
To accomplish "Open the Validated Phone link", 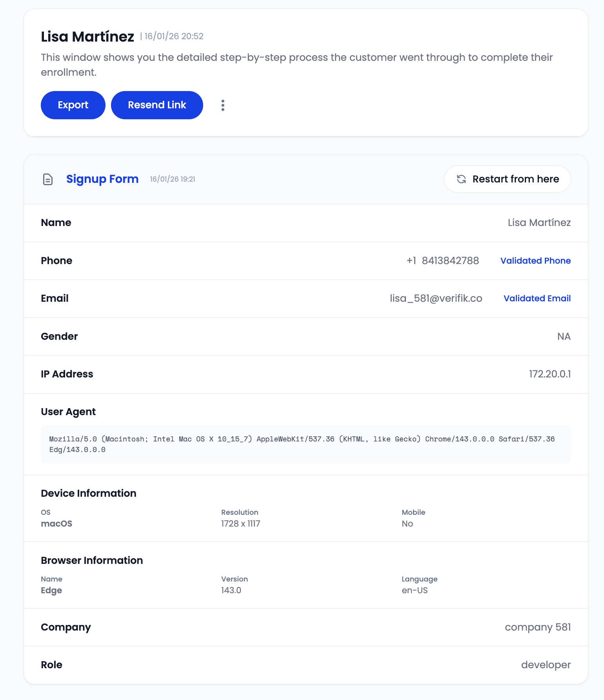I will (x=535, y=261).
